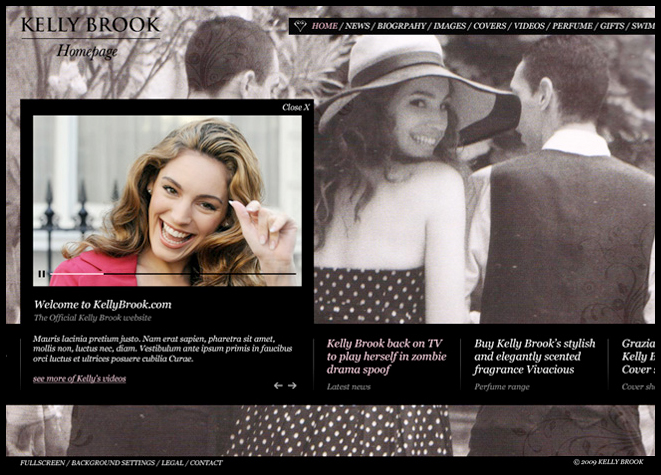Open the PERFUME page
Screen dimensions: 661x475
click(572, 26)
